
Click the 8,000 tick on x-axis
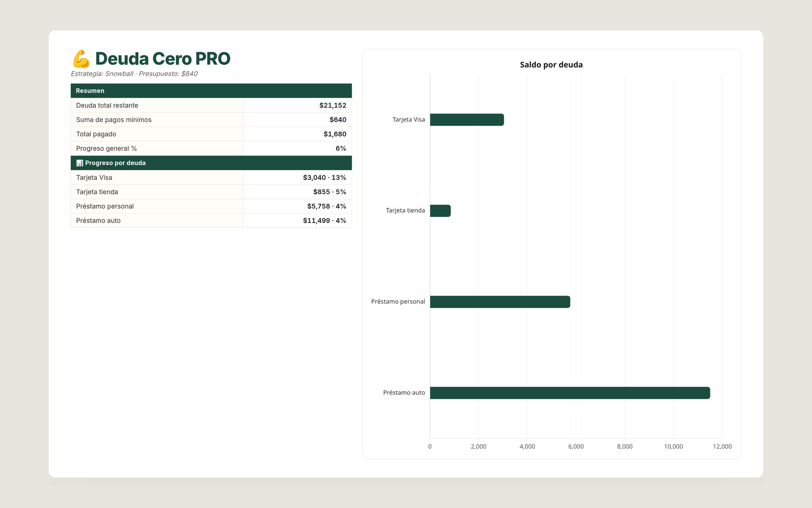pos(625,447)
